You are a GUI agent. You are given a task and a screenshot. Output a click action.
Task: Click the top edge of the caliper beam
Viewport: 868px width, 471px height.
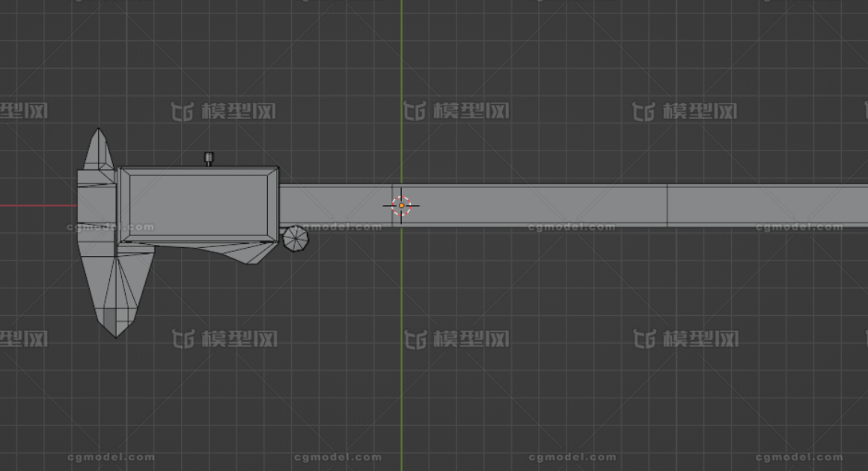click(524, 185)
